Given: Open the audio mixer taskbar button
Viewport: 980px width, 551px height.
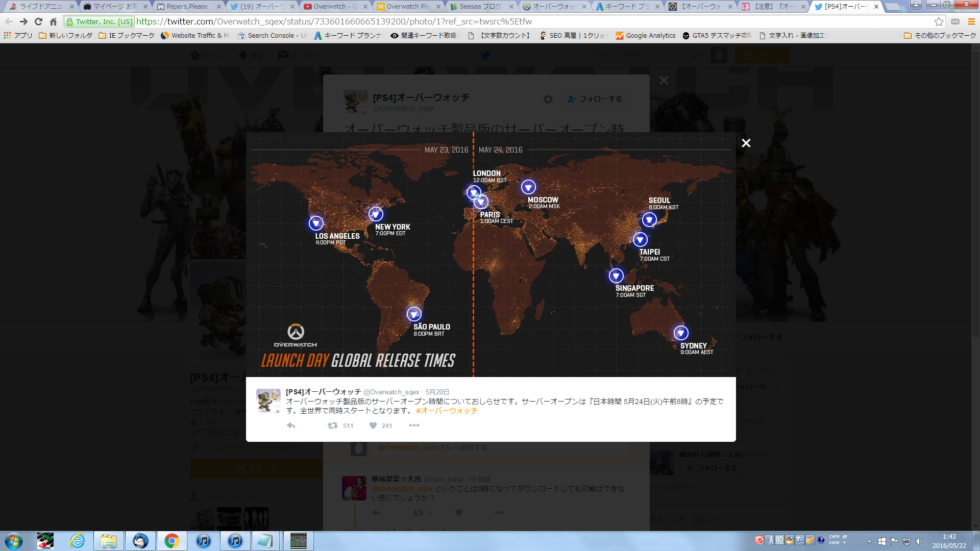Looking at the screenshot, I should (x=298, y=541).
